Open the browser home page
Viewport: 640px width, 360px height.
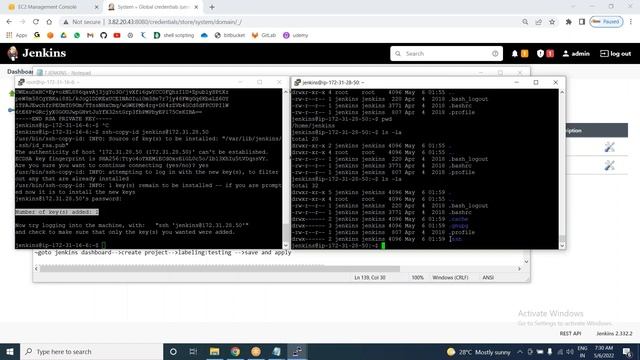[49, 22]
